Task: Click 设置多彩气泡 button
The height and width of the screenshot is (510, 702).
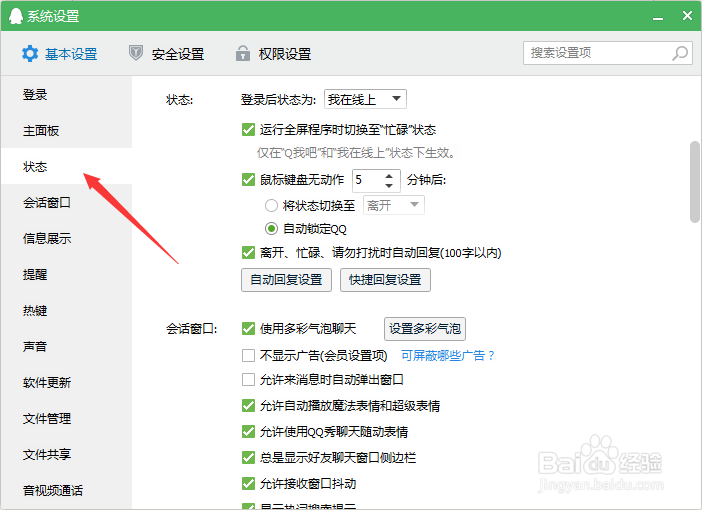Action: 425,329
